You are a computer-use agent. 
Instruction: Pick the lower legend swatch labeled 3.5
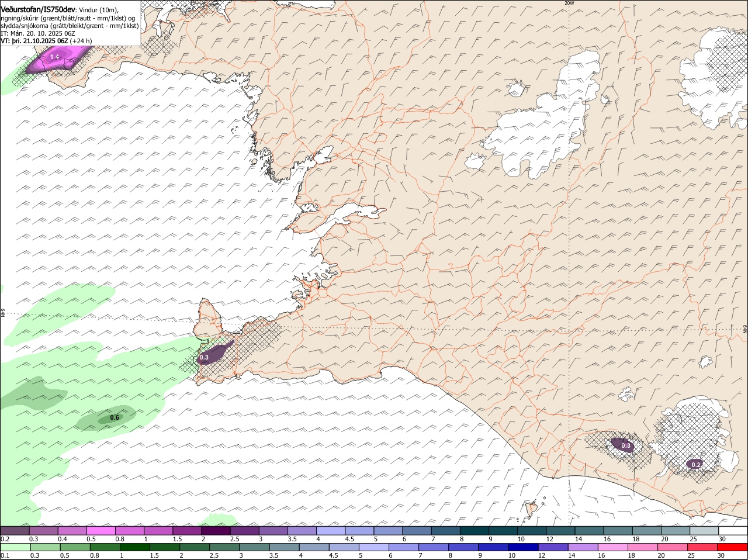pyautogui.click(x=285, y=547)
